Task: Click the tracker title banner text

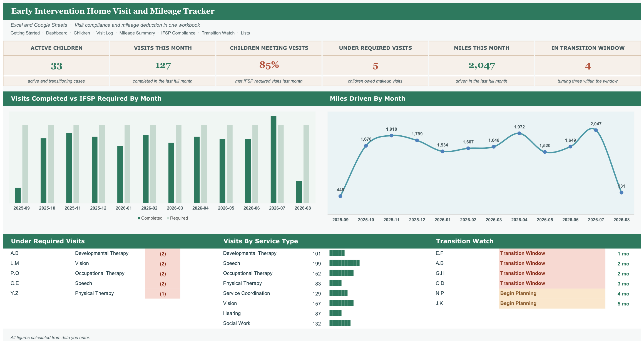Action: [113, 11]
